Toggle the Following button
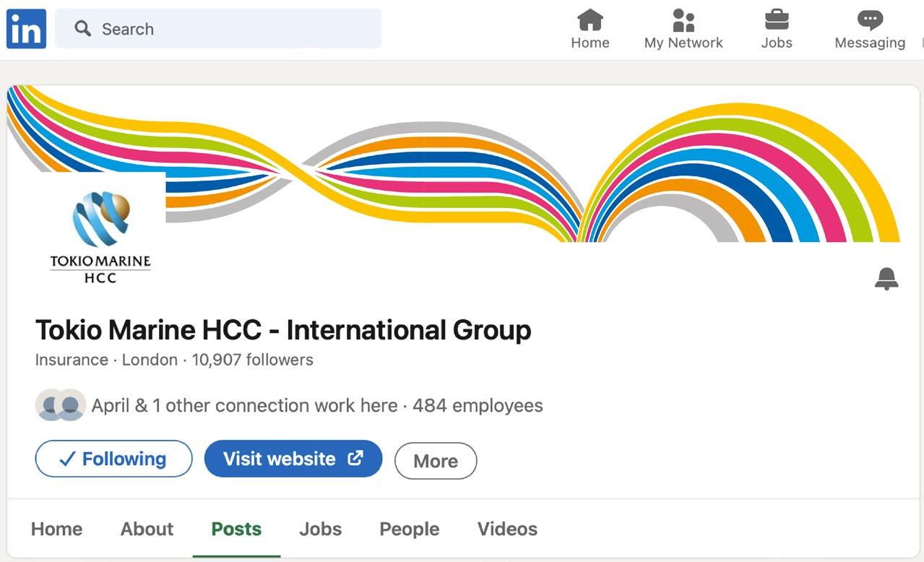This screenshot has height=562, width=924. point(113,459)
